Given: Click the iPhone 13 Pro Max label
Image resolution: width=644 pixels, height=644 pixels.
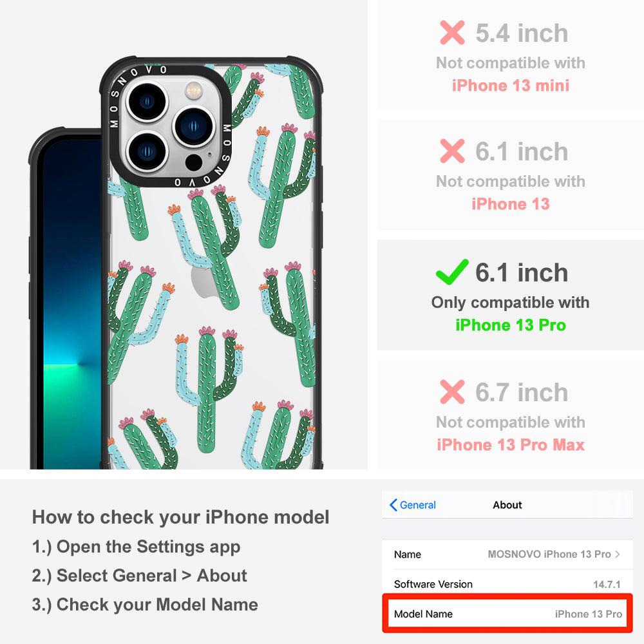Looking at the screenshot, I should [511, 445].
